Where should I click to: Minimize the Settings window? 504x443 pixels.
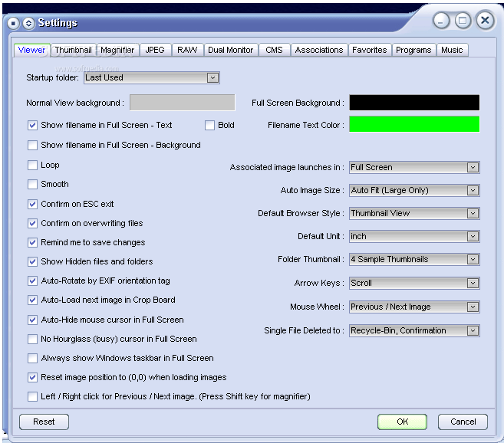pyautogui.click(x=441, y=21)
